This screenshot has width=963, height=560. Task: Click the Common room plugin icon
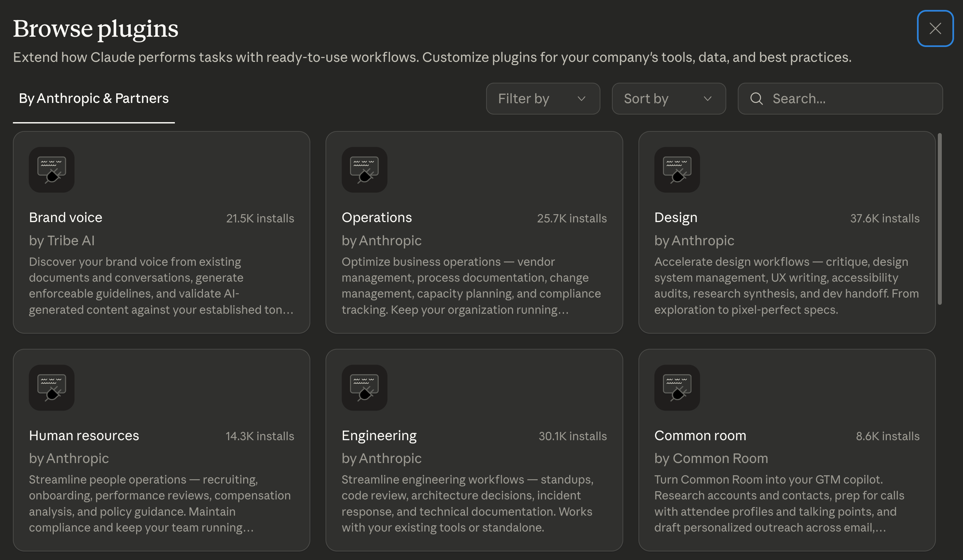[x=677, y=387]
